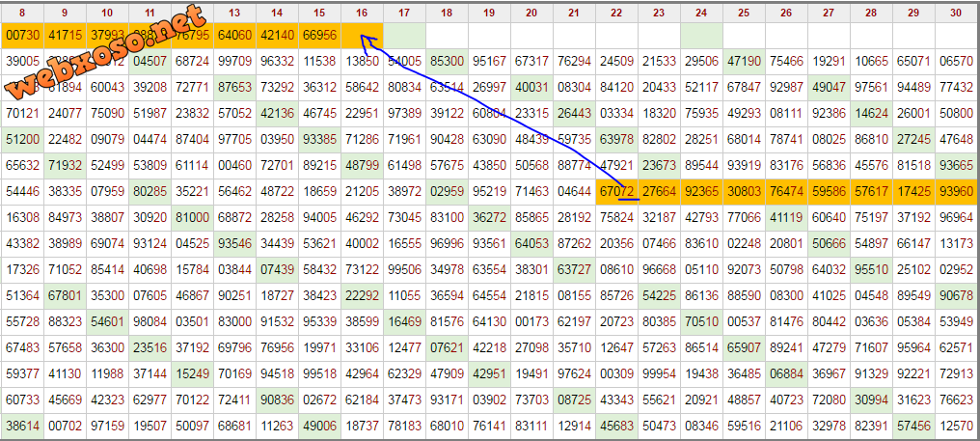This screenshot has width=980, height=441.
Task: Select green cell 87653
Action: pyautogui.click(x=235, y=88)
